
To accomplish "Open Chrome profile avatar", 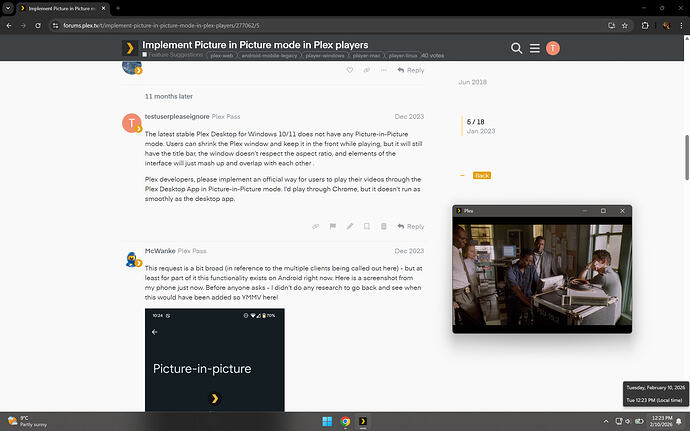I will 667,26.
